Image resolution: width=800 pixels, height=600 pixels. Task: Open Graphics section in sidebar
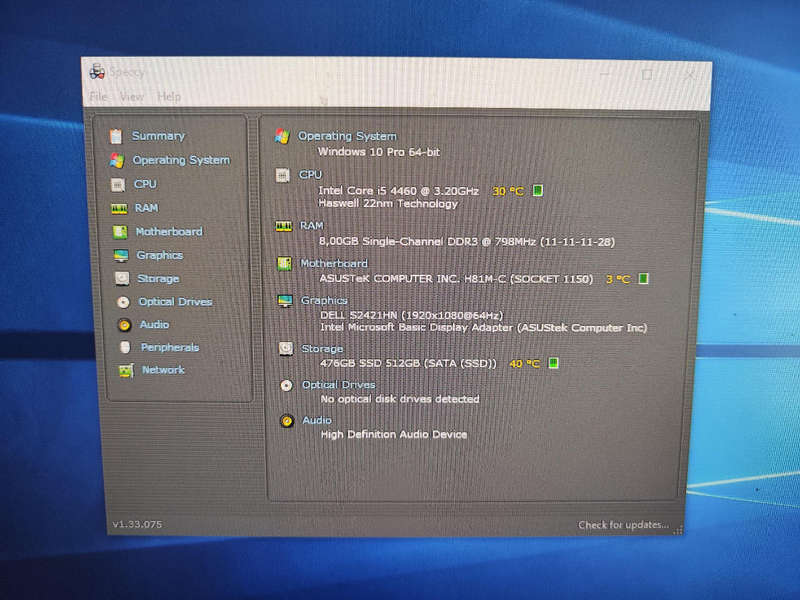[160, 256]
